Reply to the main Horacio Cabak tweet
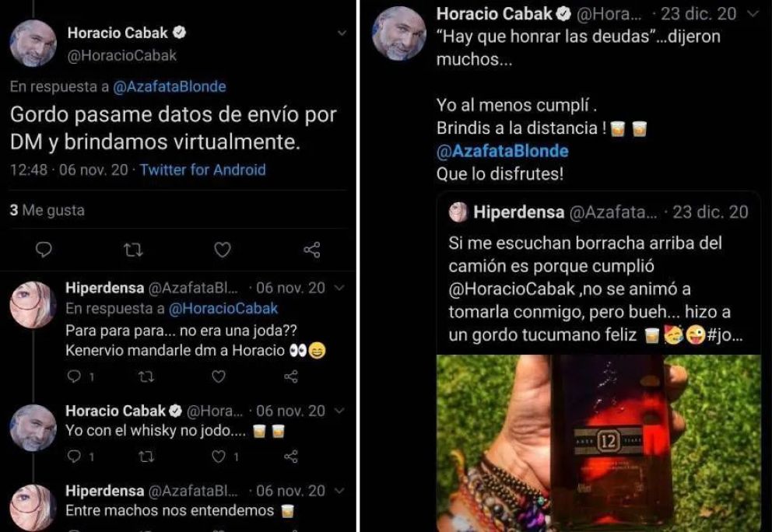This screenshot has height=532, width=772. pos(44,250)
